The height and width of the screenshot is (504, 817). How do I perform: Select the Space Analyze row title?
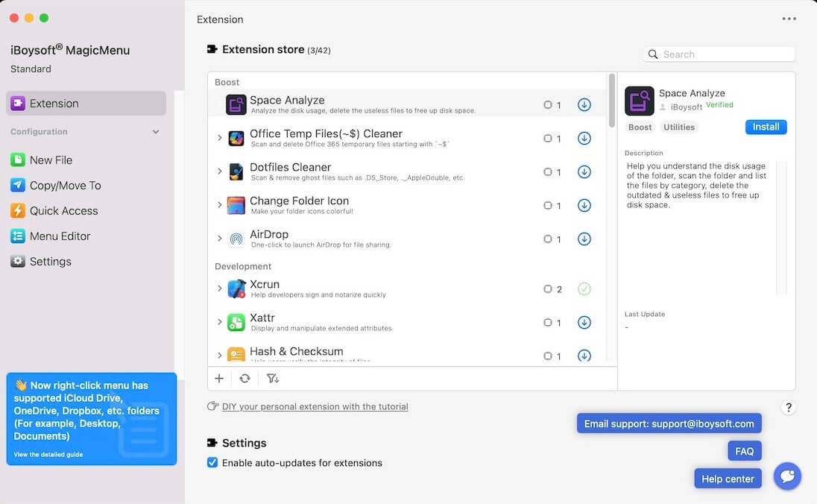click(287, 100)
